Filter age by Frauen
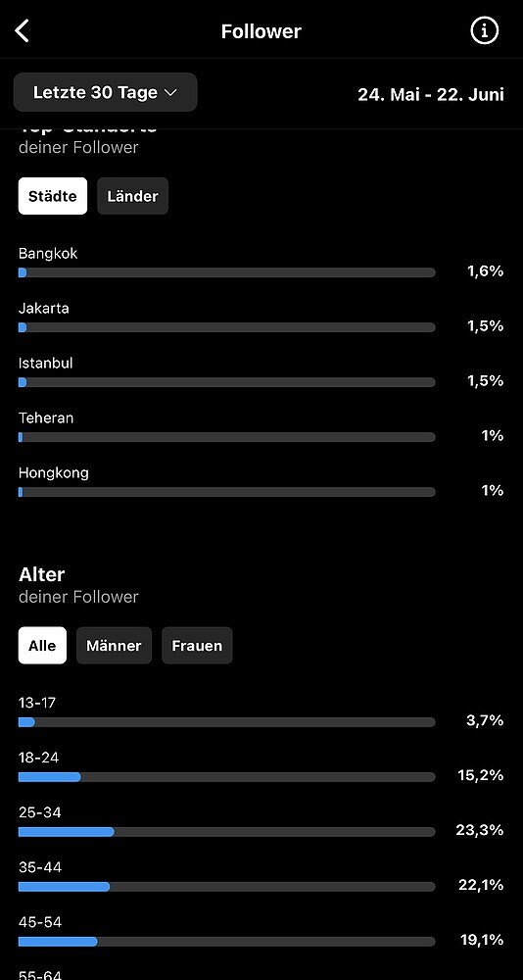Viewport: 523px width, 980px height. [197, 646]
